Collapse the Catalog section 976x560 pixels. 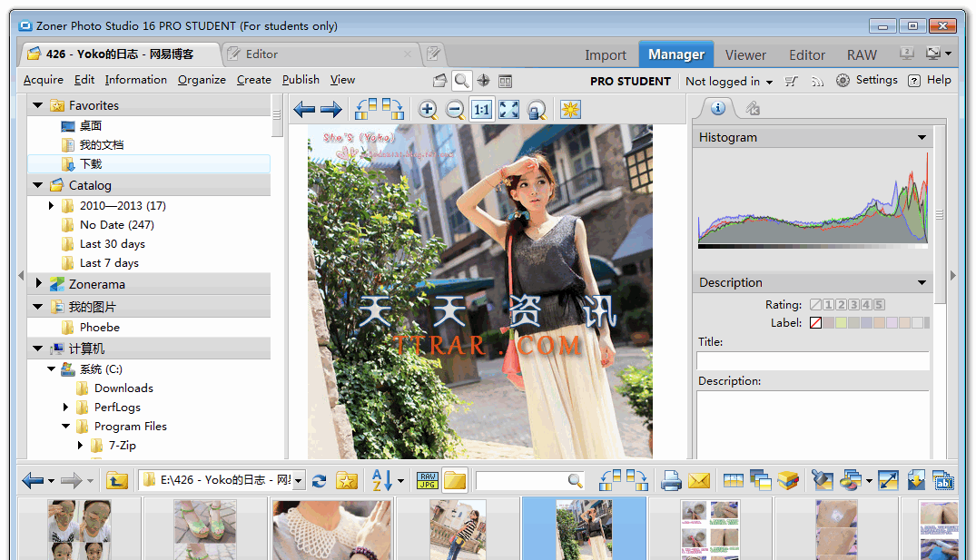tap(38, 185)
